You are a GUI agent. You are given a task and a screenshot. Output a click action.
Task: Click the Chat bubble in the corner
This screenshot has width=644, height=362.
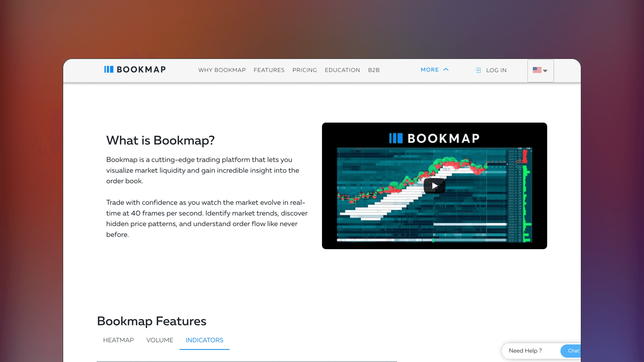click(574, 351)
